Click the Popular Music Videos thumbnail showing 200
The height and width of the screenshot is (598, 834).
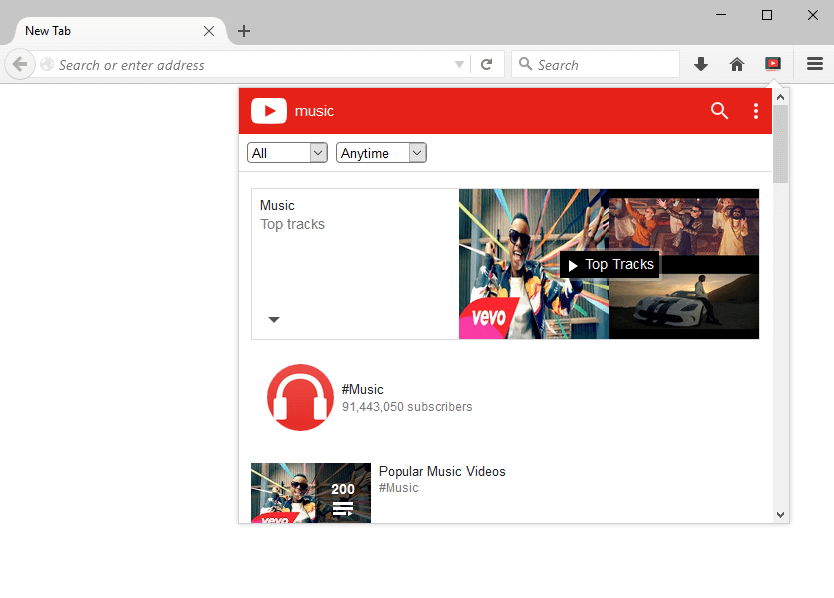pos(311,493)
